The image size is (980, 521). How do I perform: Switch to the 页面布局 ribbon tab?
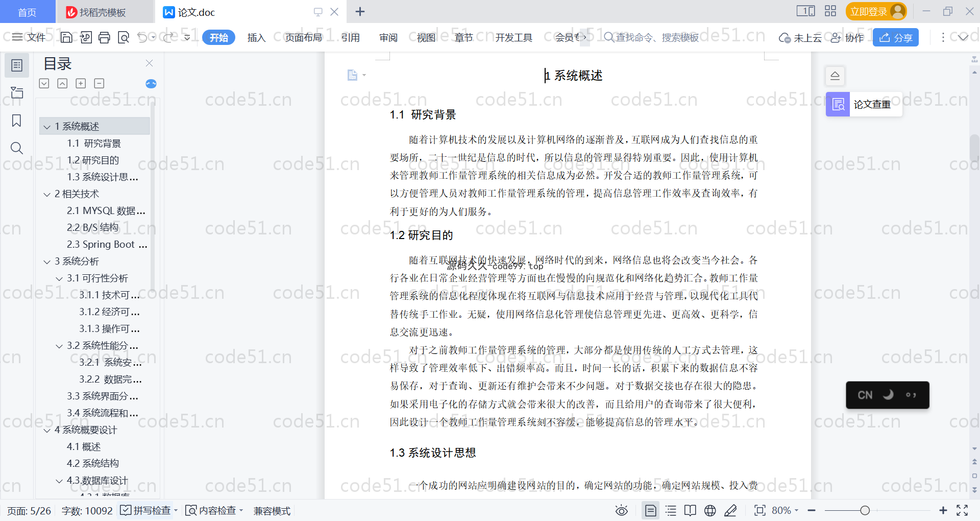click(x=303, y=37)
